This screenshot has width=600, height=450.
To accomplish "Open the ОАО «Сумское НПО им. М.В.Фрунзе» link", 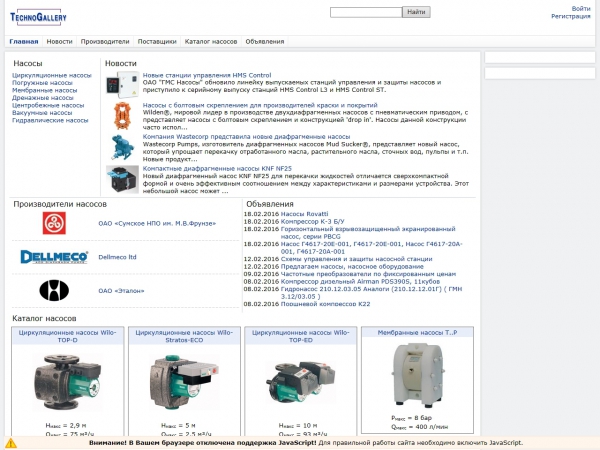I will (x=157, y=223).
